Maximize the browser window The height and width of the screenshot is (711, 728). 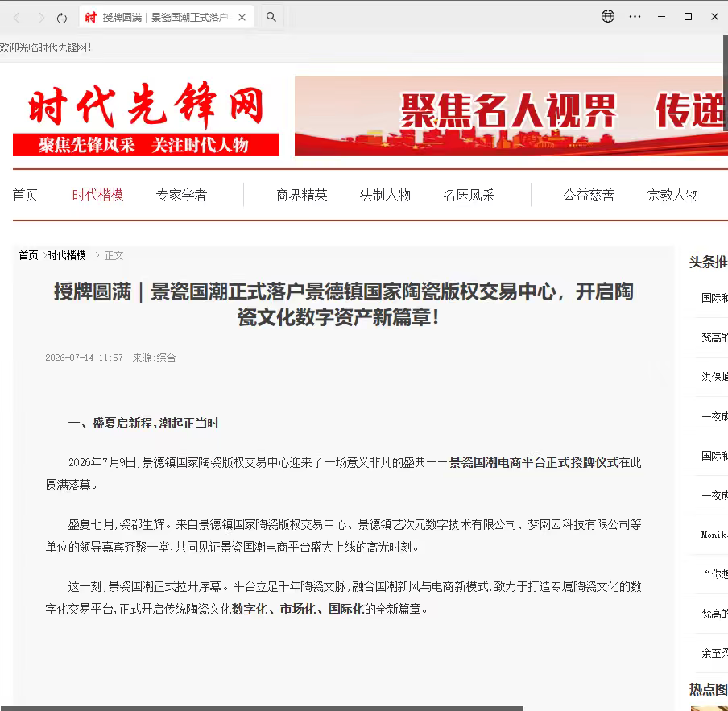(x=688, y=17)
